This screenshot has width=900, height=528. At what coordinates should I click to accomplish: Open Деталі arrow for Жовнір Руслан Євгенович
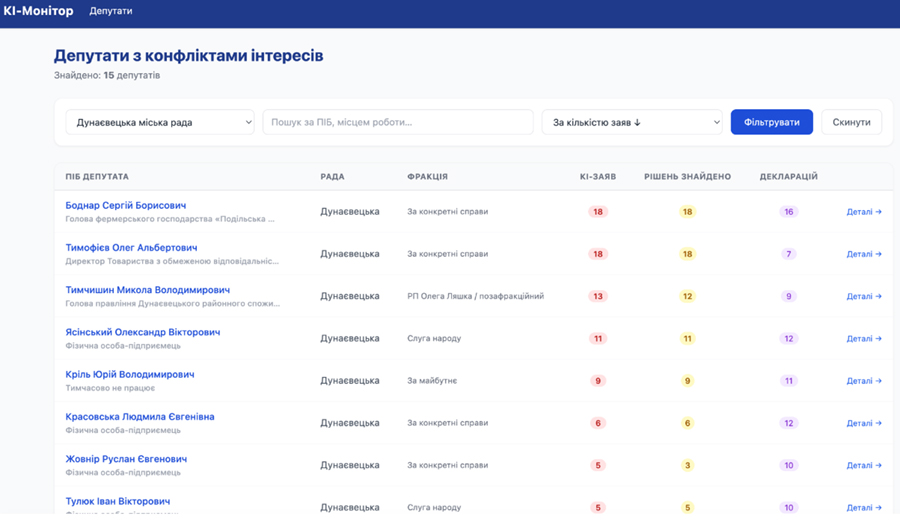[x=864, y=465]
